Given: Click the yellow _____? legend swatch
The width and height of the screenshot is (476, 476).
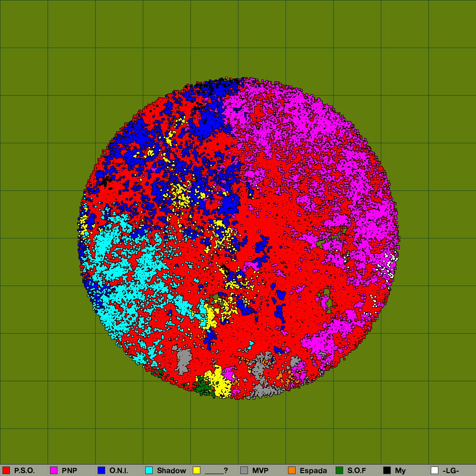Looking at the screenshot, I should 197,470.
